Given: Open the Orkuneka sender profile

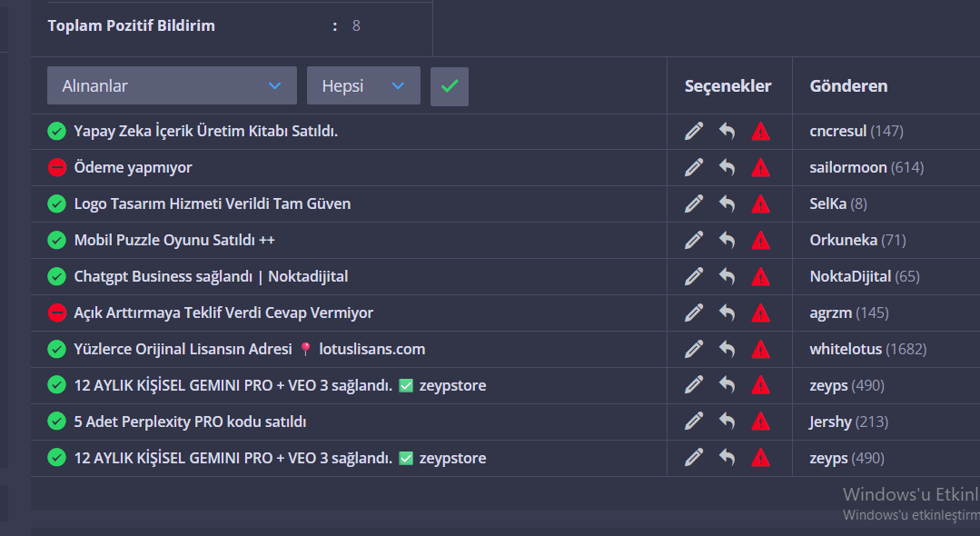Looking at the screenshot, I should [x=843, y=241].
